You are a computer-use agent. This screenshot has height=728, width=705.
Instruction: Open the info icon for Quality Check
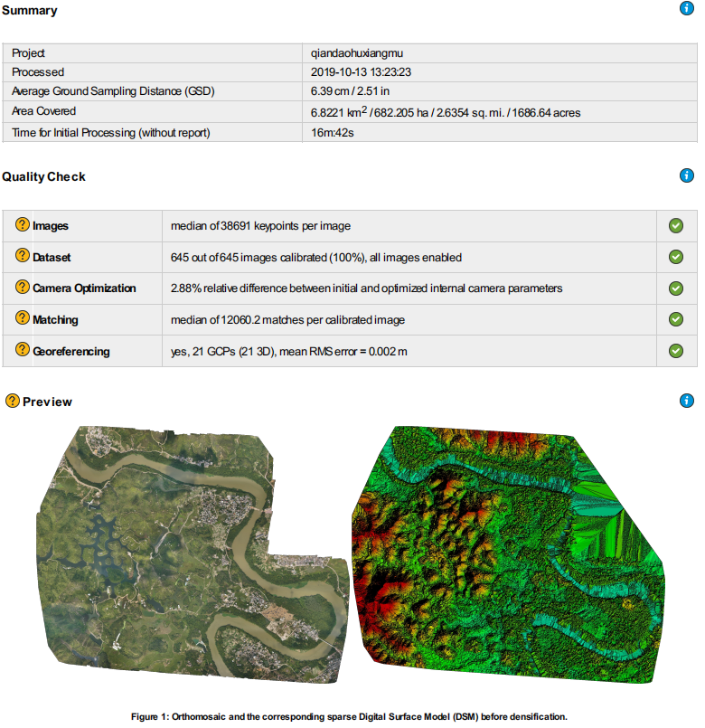[686, 175]
